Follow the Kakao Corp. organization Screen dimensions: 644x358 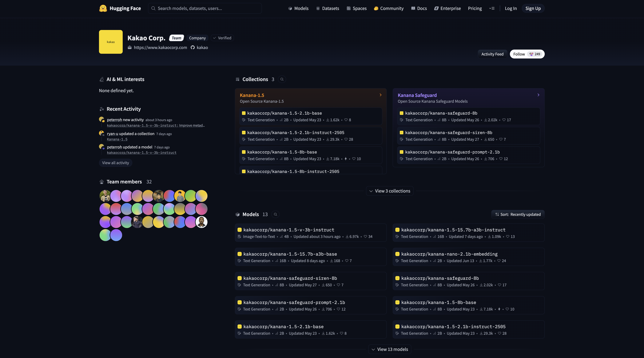[519, 54]
